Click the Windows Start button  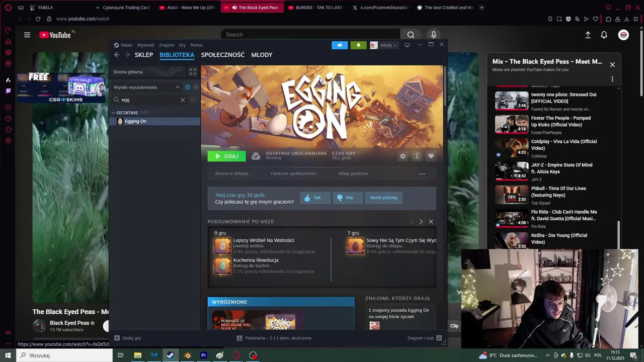[8, 355]
